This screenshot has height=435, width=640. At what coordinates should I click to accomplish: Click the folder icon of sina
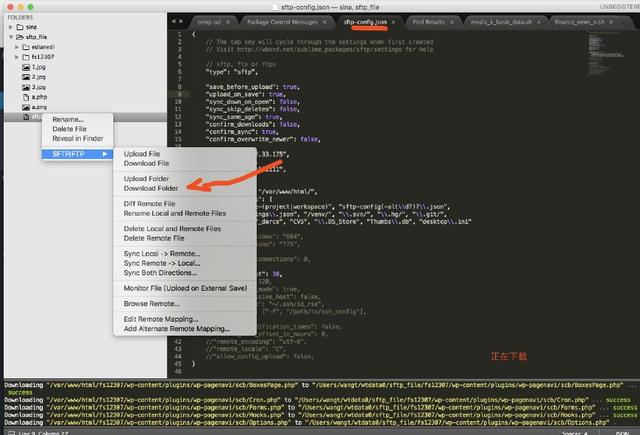[20, 27]
